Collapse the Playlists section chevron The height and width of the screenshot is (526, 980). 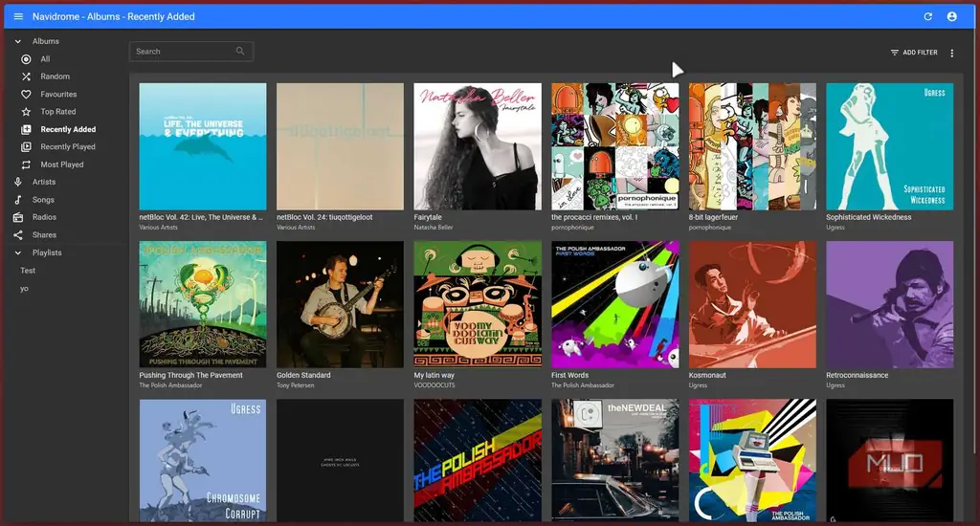[18, 253]
